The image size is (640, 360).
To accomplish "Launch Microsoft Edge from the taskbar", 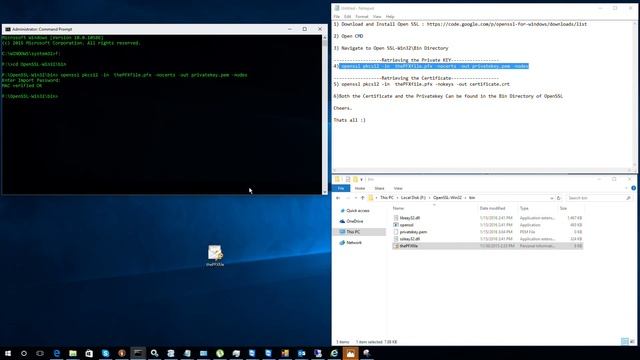I will click(x=57, y=353).
